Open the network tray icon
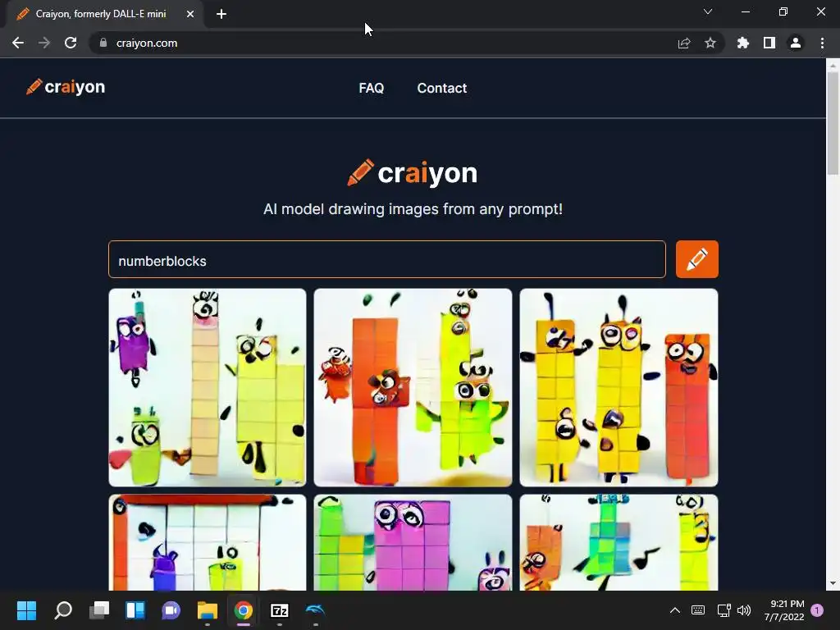The image size is (840, 630). (x=724, y=610)
